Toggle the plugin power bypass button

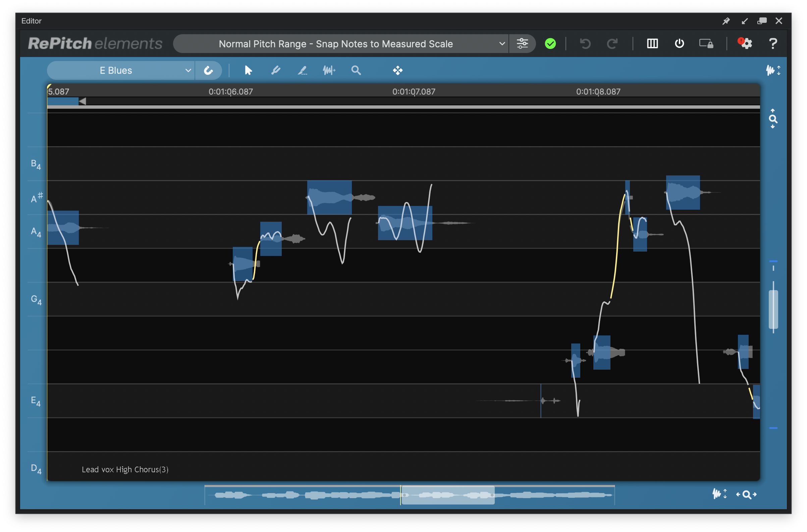(679, 43)
